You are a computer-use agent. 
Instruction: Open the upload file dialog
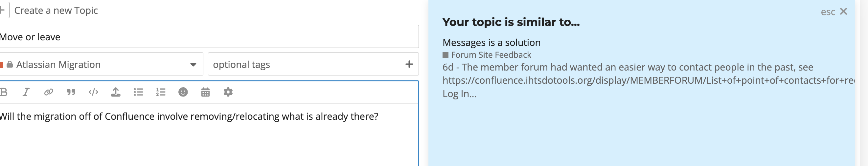pyautogui.click(x=116, y=92)
